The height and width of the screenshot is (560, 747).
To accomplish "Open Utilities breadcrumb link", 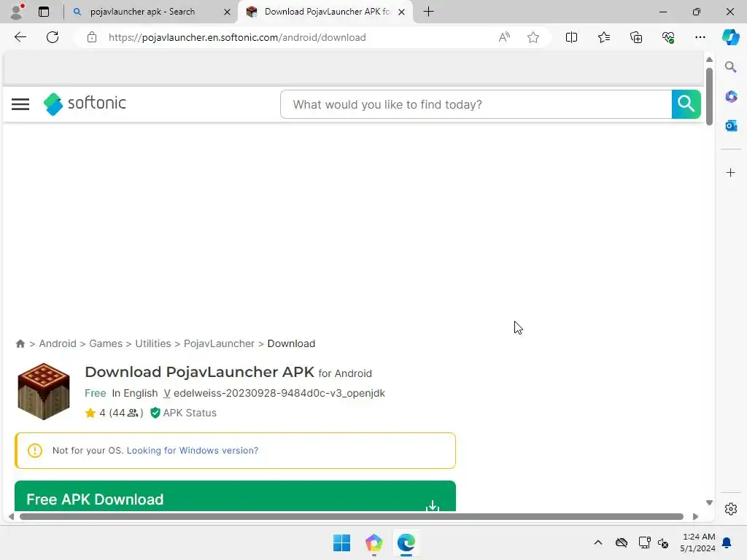I will point(153,344).
